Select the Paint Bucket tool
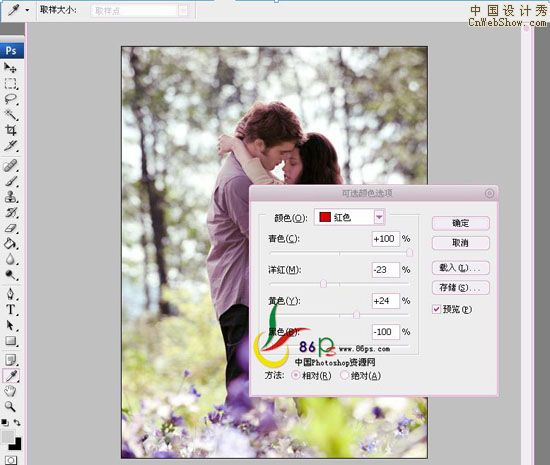550x465 pixels. tap(10, 243)
